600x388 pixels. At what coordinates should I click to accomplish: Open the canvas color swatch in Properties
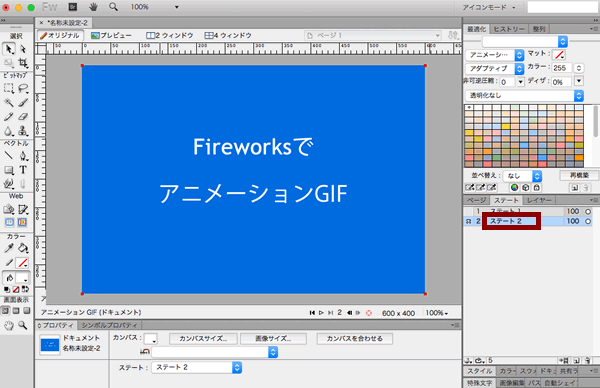151,339
